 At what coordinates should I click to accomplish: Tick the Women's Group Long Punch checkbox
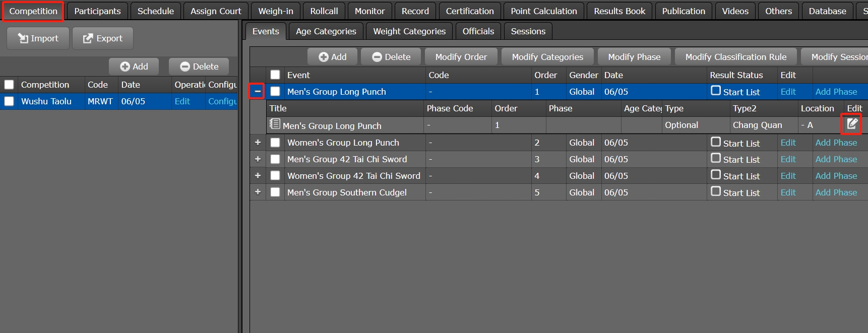275,143
